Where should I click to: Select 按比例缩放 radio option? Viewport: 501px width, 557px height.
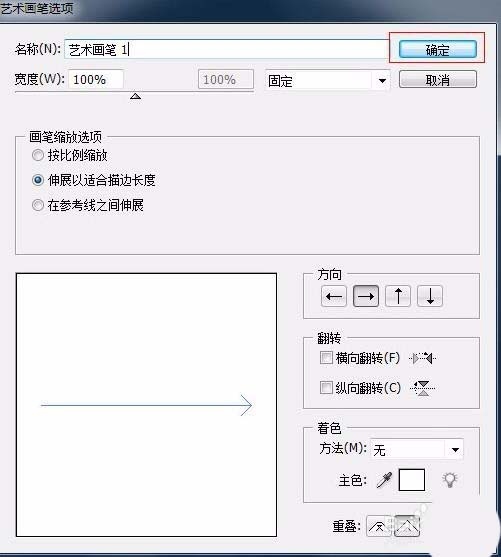click(38, 155)
